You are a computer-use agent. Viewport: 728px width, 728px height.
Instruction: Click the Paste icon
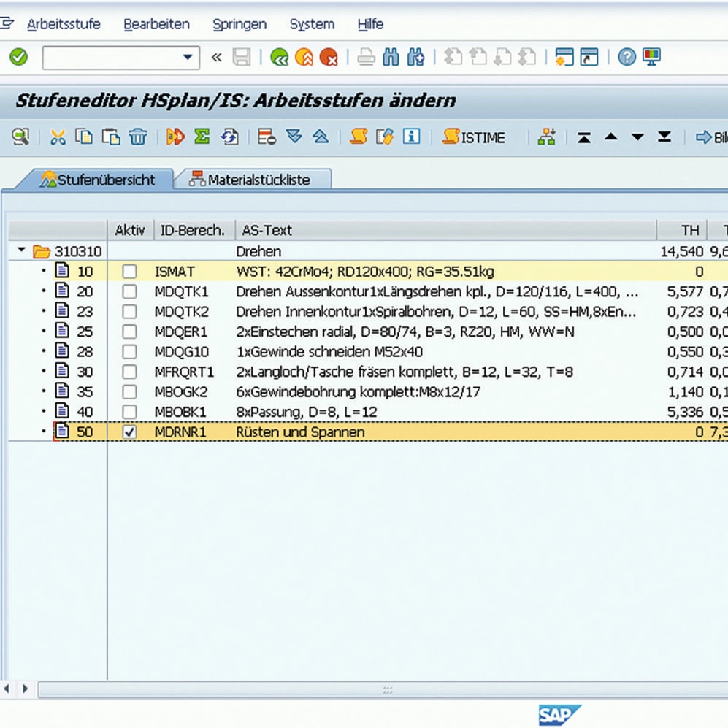click(111, 137)
